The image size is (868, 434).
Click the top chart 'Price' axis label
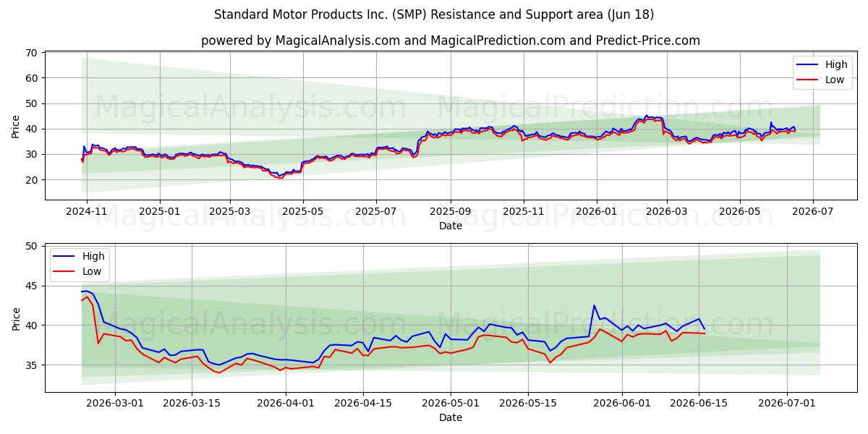click(16, 126)
